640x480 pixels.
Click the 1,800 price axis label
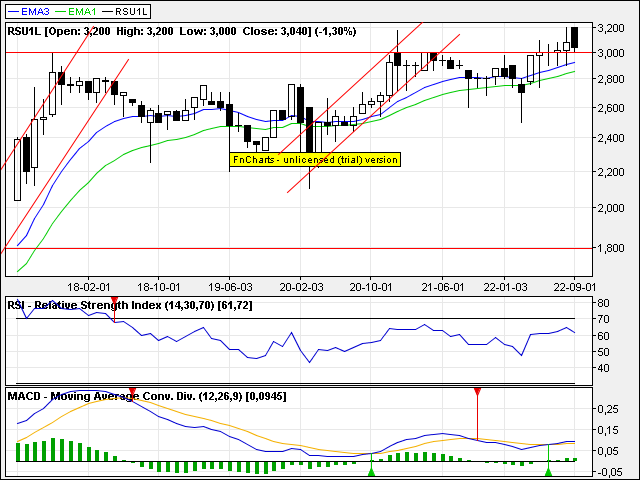click(611, 248)
